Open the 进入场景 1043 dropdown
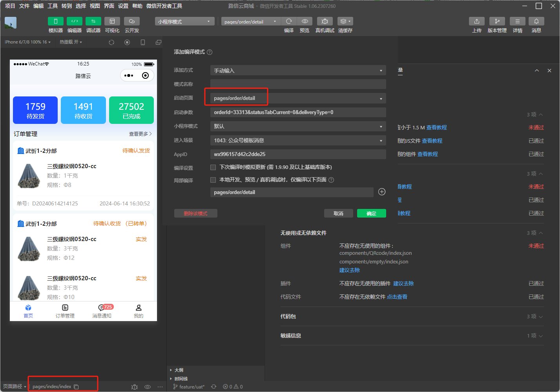Screen dimensions: 560x392 pos(298,140)
